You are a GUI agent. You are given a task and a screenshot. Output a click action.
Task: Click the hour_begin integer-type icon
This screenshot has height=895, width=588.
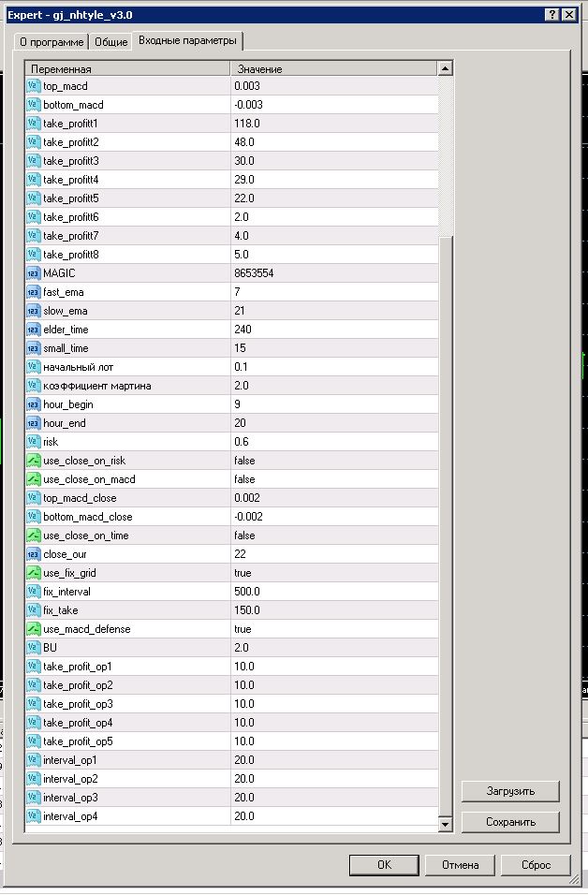(x=33, y=404)
